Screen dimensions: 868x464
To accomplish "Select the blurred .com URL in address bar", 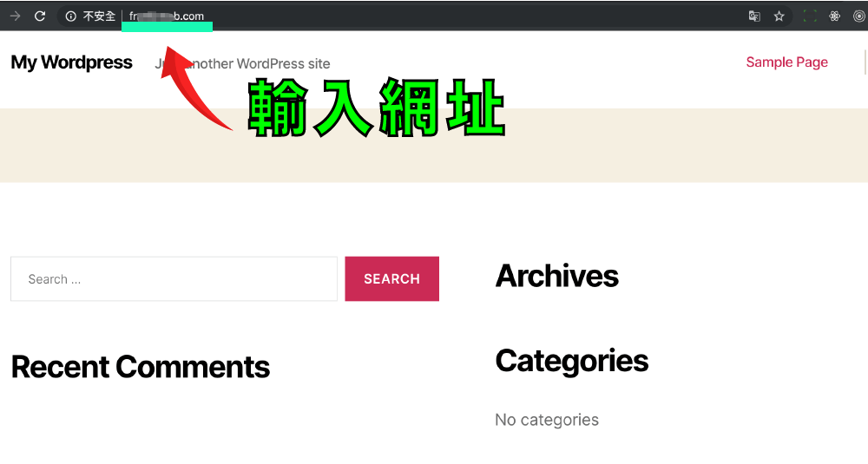I will pyautogui.click(x=167, y=16).
